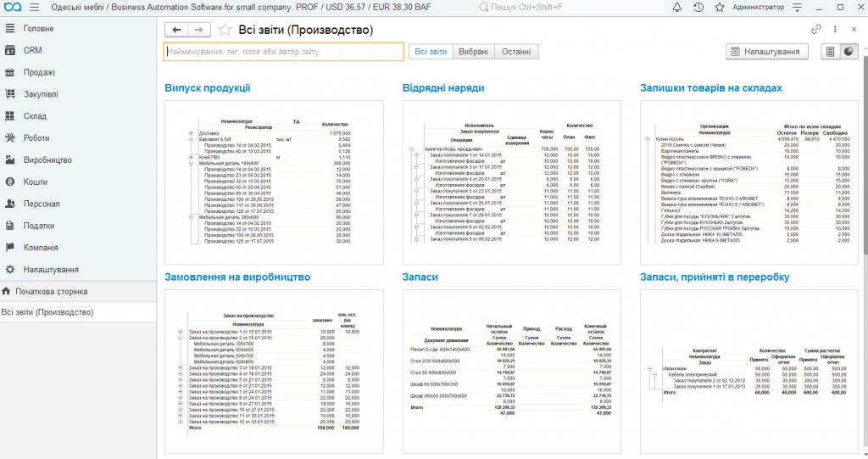868x459 pixels.
Task: Close the Всі звіти tab with X
Action: (854, 30)
